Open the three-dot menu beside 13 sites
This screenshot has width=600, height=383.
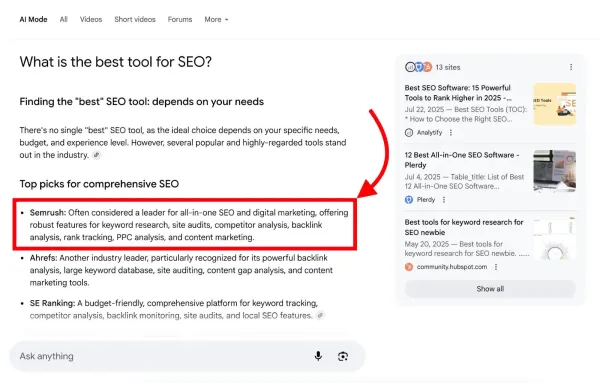pyautogui.click(x=571, y=67)
